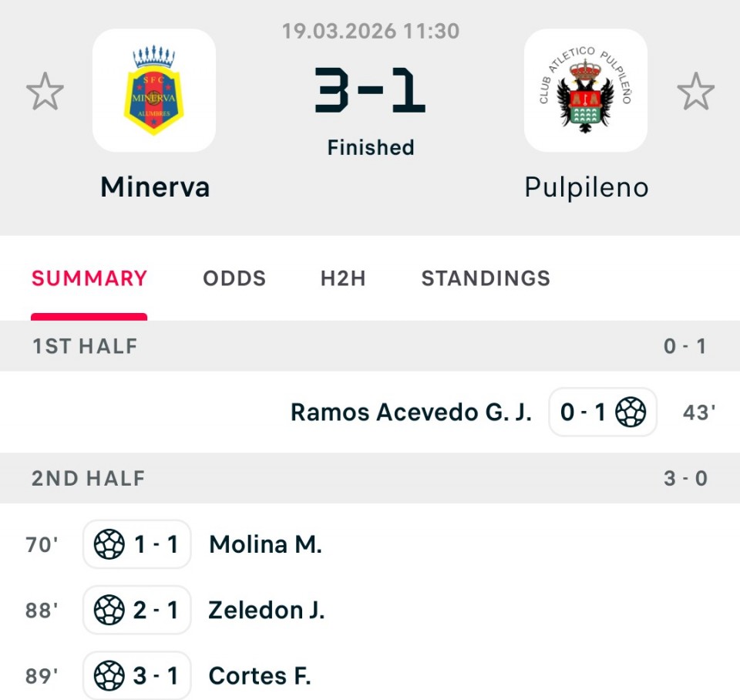Favorite Minerva with the left star

click(x=45, y=91)
